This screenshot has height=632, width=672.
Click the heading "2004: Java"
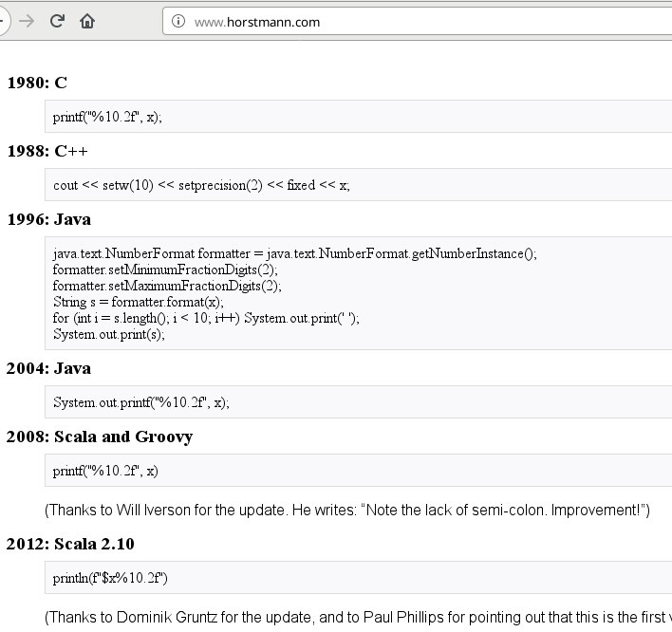48,368
